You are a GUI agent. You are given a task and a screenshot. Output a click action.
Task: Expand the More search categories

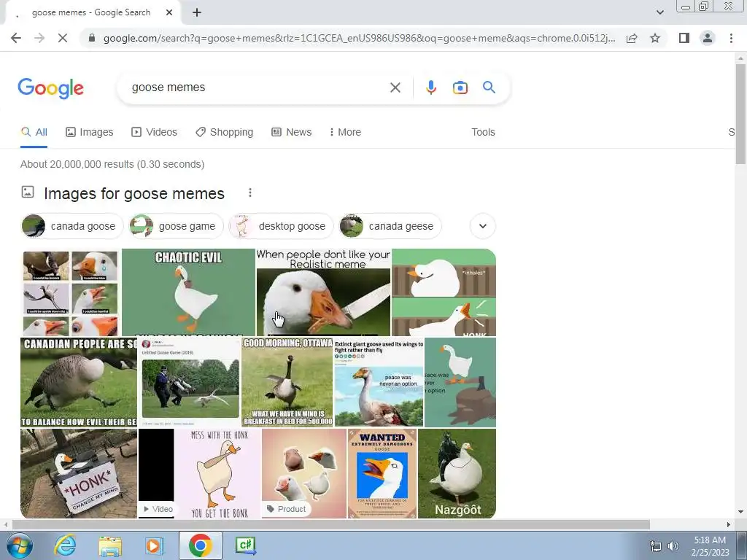click(x=345, y=133)
